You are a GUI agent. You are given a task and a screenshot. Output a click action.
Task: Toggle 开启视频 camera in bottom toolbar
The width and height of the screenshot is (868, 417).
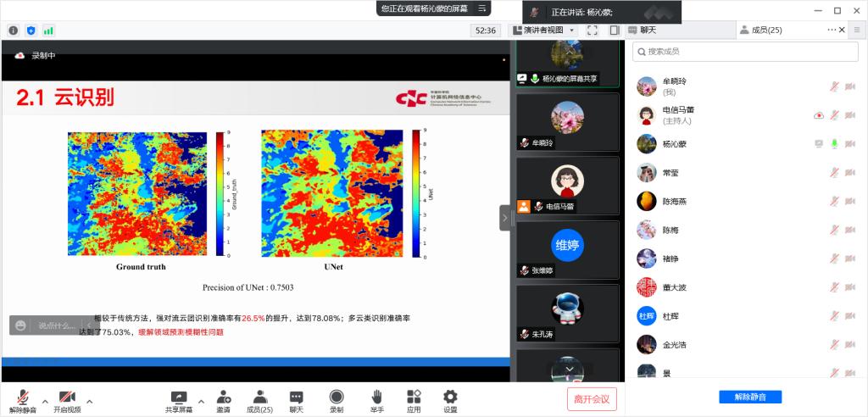click(x=67, y=401)
